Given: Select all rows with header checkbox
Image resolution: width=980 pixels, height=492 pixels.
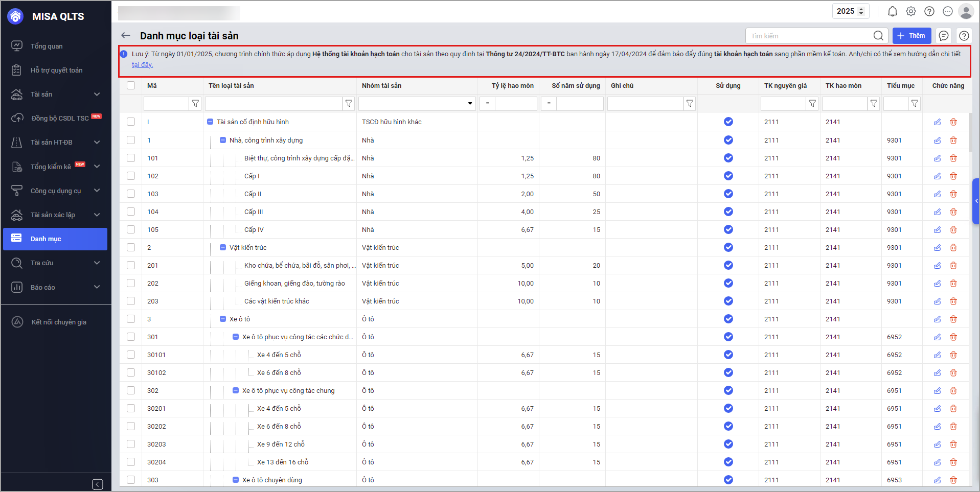Looking at the screenshot, I should 131,85.
